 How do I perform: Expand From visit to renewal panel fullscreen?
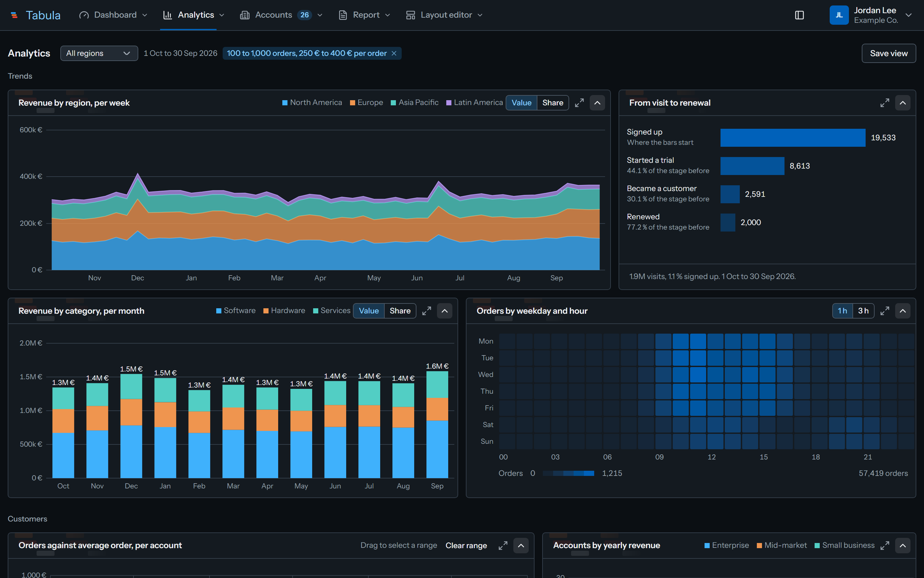pyautogui.click(x=885, y=103)
